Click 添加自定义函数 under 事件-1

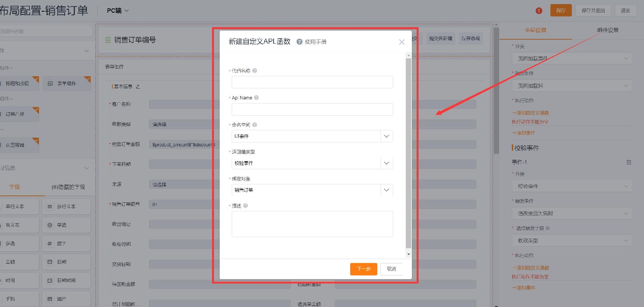530,268
